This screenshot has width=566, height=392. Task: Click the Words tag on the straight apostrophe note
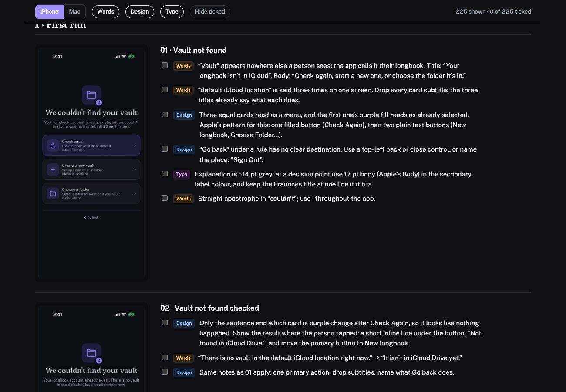tap(183, 199)
